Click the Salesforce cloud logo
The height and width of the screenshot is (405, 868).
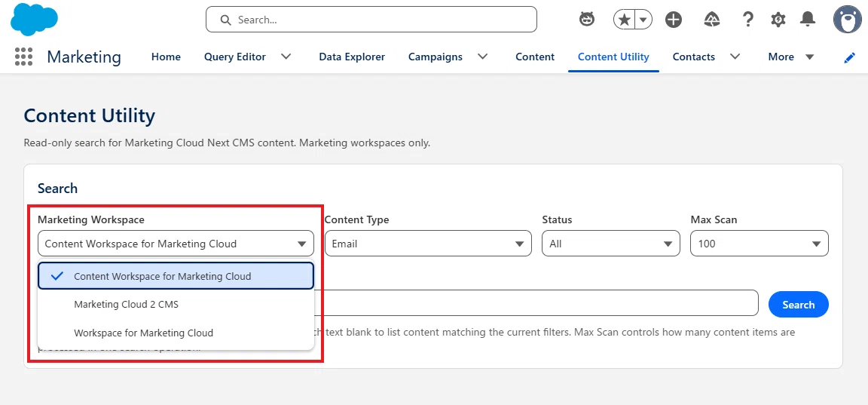click(35, 20)
